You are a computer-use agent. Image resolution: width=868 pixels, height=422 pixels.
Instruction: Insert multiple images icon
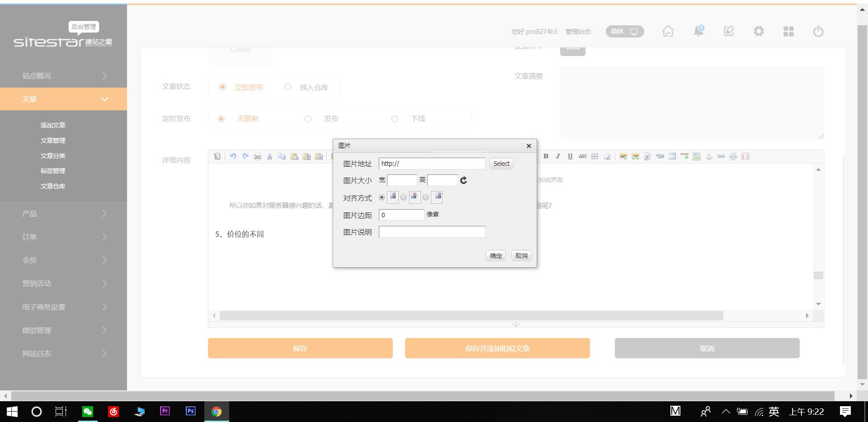coord(635,156)
